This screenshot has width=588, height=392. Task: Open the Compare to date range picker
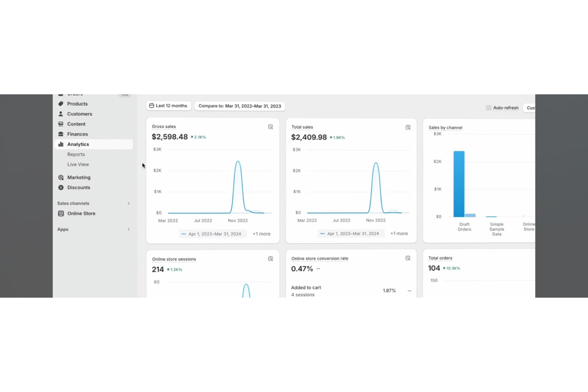point(240,106)
